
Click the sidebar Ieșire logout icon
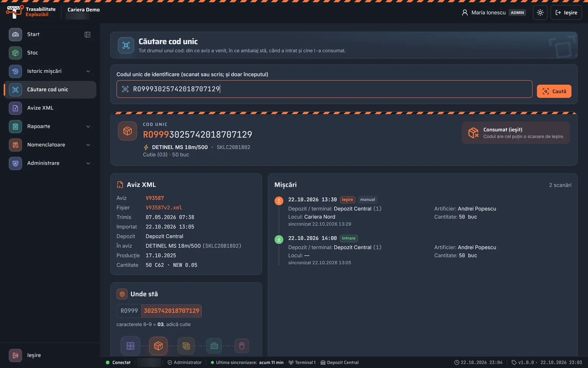point(15,355)
